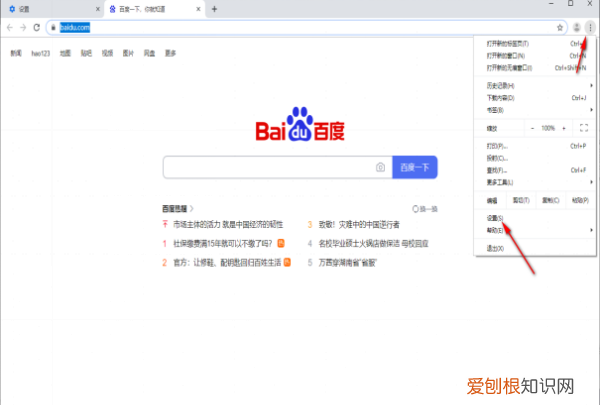Click the browser back arrow
Image resolution: width=600 pixels, height=405 pixels.
(10, 28)
